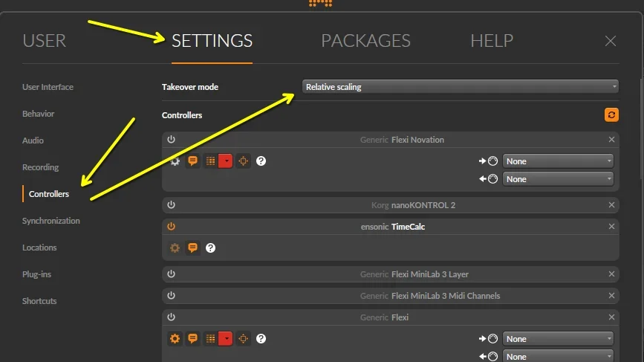
Task: Click Flexi Novation crosshair target icon
Action: 244,161
